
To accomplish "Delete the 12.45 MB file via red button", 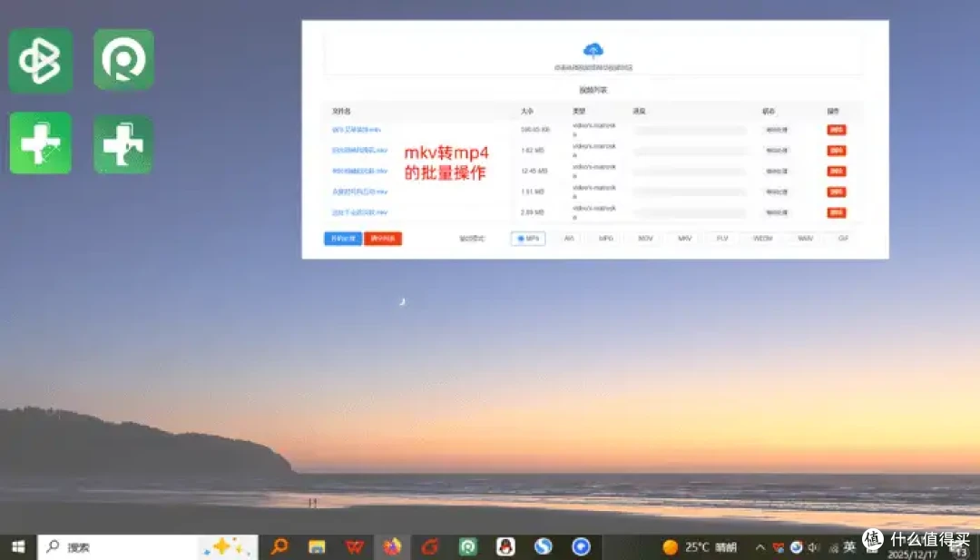I will [x=837, y=172].
